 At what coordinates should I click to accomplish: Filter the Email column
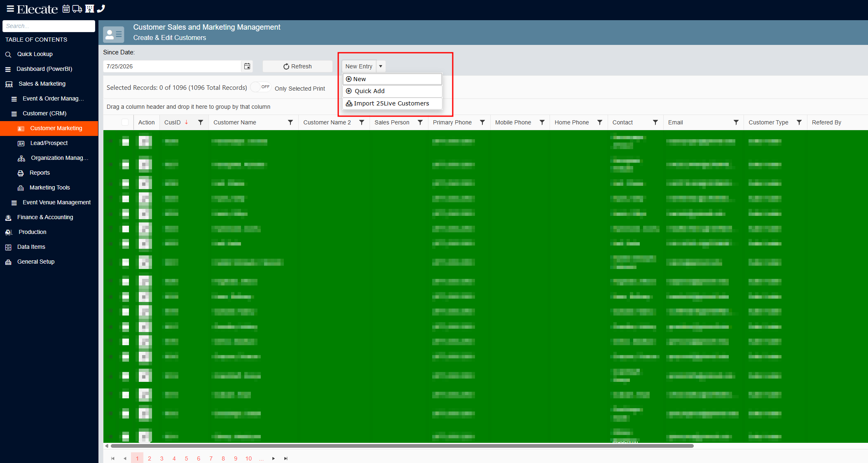(x=736, y=122)
